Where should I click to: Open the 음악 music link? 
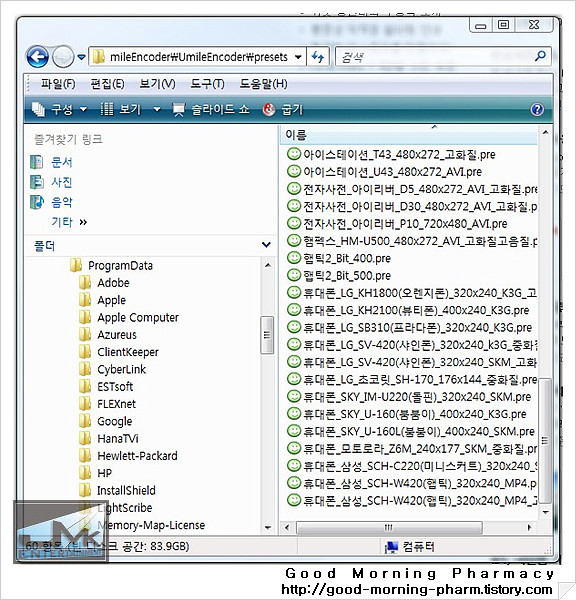(x=62, y=202)
